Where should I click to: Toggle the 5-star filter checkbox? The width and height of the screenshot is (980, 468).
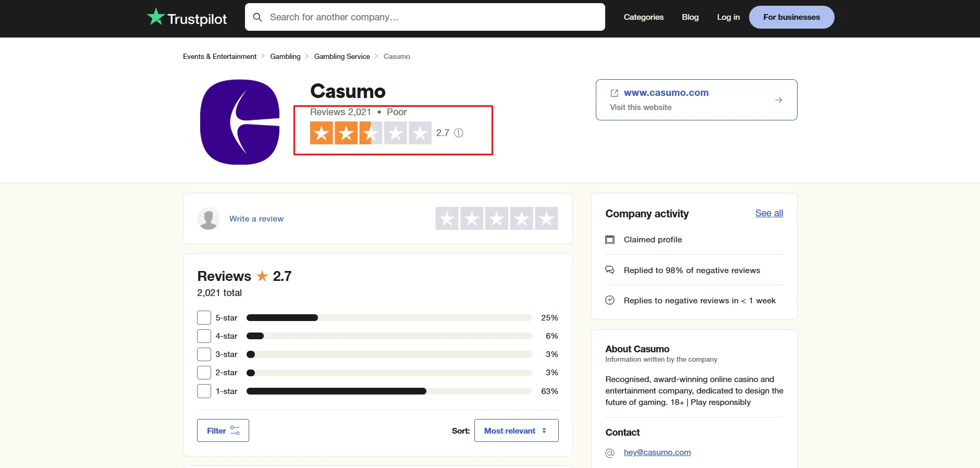coord(204,318)
